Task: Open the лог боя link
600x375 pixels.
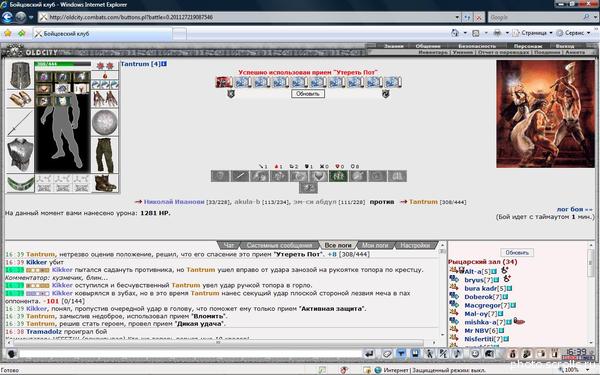Action: 574,209
